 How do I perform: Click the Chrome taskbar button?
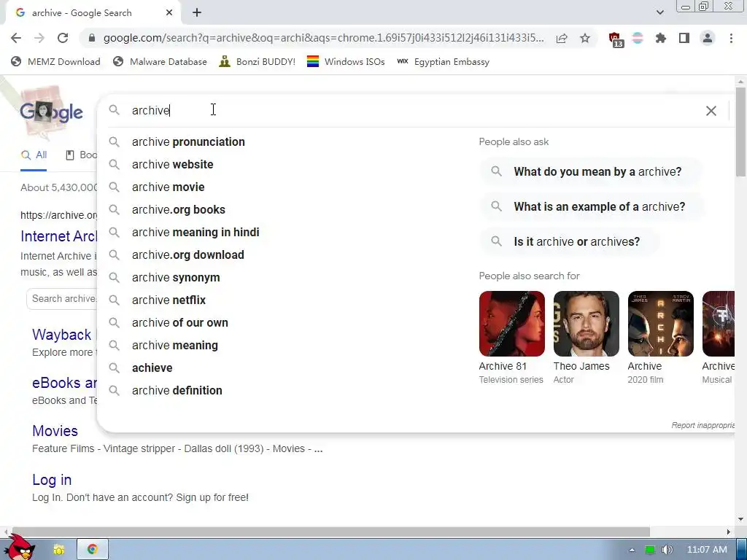point(93,549)
